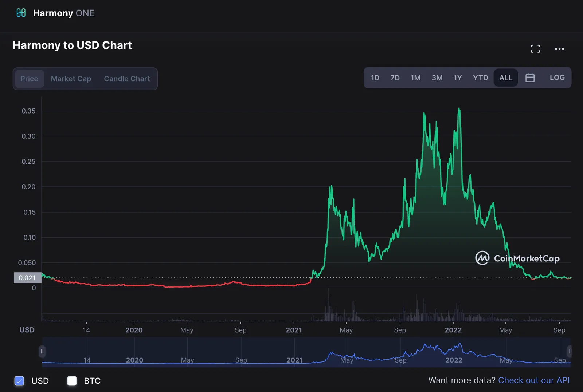Select the 3M time range
Viewport: 583px width, 392px height.
437,78
